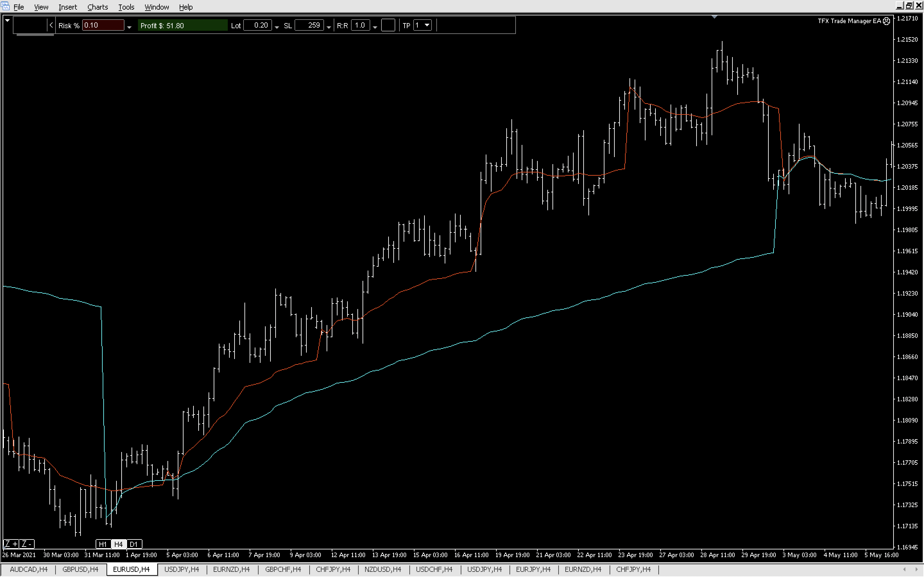Click the chart shift triangle marker at top
924x577 pixels.
click(x=714, y=17)
